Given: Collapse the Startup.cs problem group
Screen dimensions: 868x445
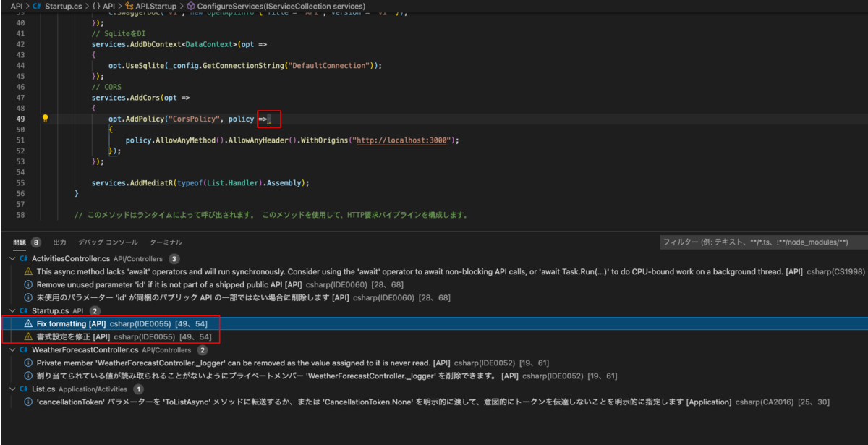Looking at the screenshot, I should [12, 310].
